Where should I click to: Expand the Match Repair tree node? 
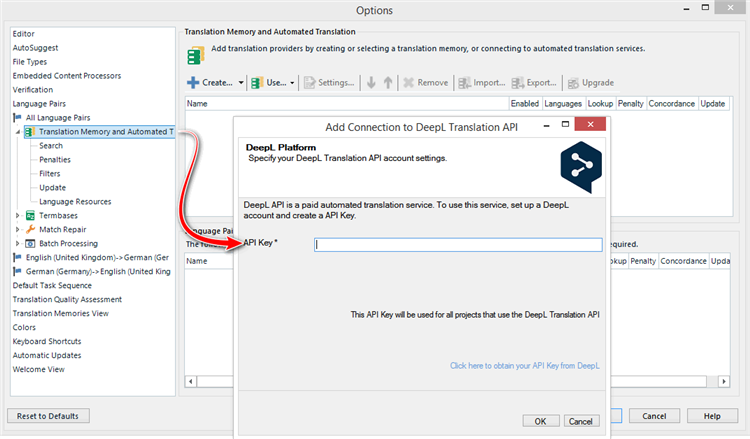pos(17,229)
